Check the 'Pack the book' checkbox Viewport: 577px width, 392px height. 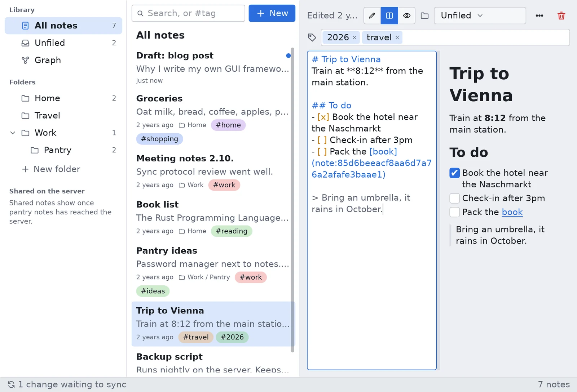tap(455, 212)
